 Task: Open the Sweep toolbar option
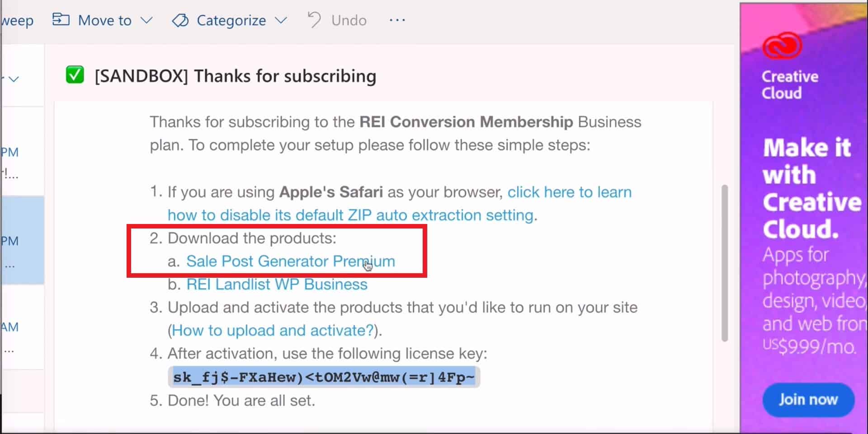pyautogui.click(x=17, y=20)
